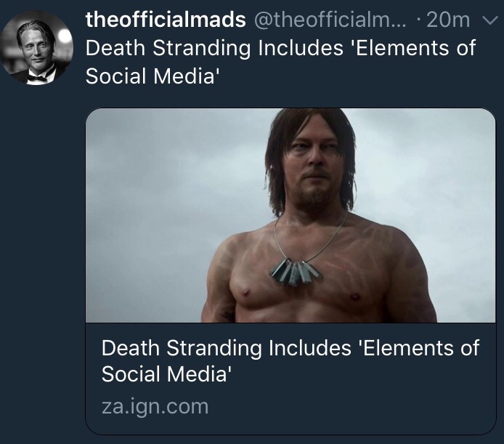
Task: Open the Death Stranding article preview image
Action: pyautogui.click(x=290, y=215)
